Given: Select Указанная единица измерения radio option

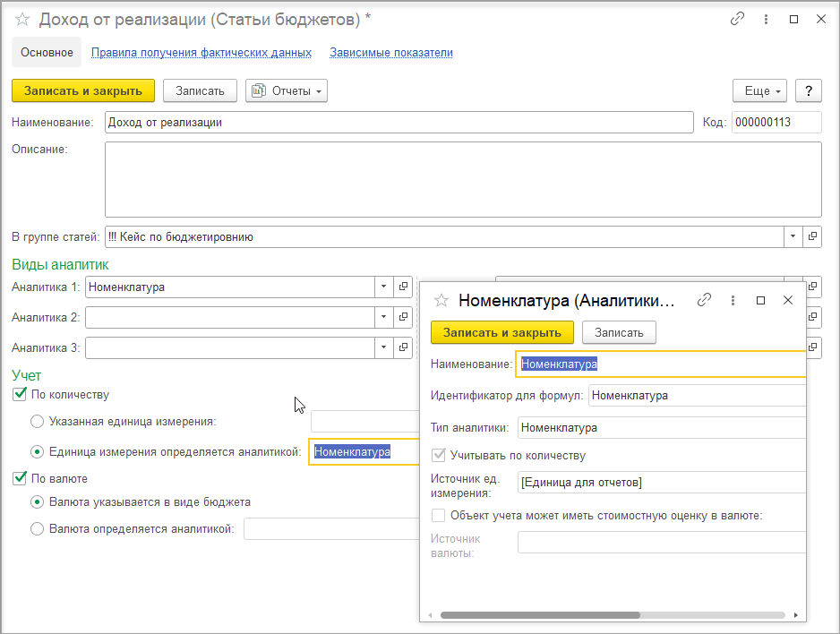Looking at the screenshot, I should pyautogui.click(x=37, y=421).
